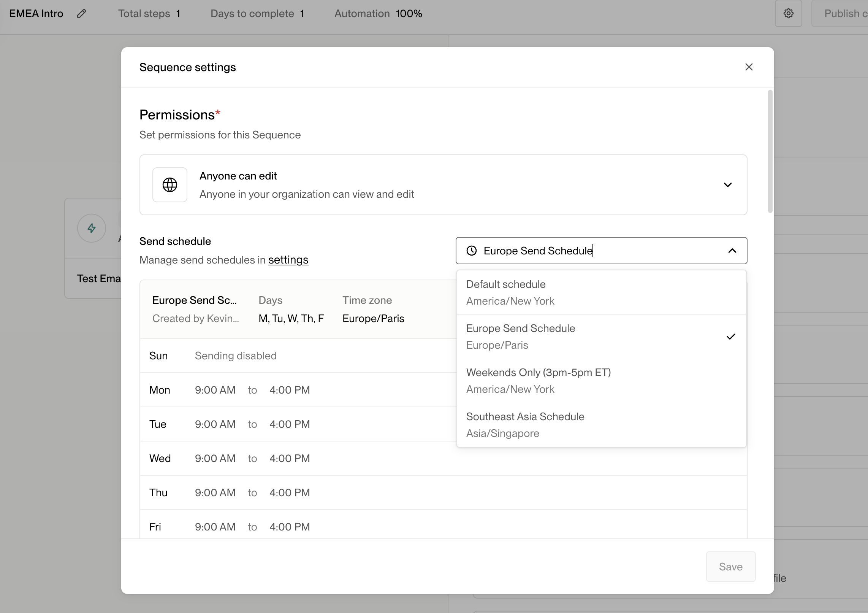Click checkmark next to Europe Send Schedule
The width and height of the screenshot is (868, 613).
[x=731, y=337]
